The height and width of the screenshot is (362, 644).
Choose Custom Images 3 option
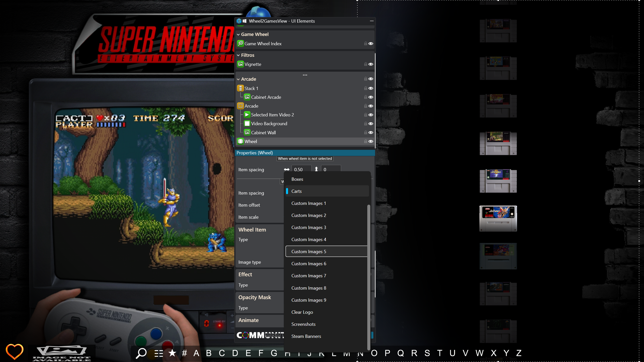[326, 227]
